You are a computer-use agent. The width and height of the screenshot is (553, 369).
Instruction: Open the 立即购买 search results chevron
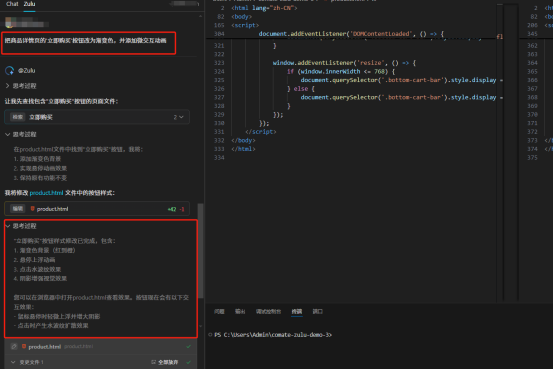click(181, 117)
